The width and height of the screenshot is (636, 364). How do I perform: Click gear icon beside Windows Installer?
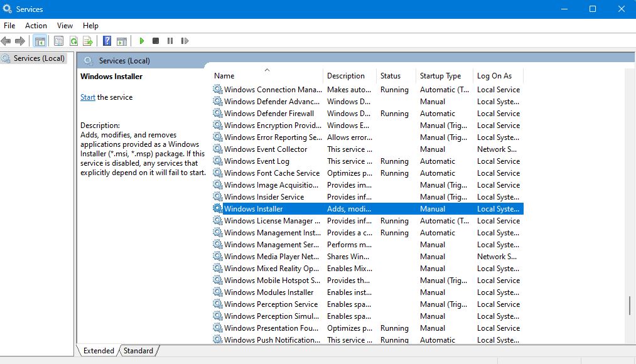(x=218, y=208)
